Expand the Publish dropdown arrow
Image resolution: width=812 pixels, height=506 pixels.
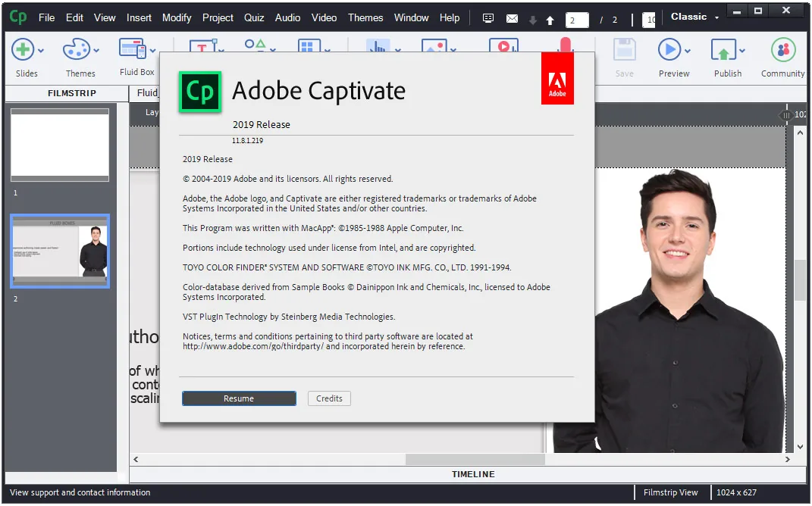coord(742,51)
